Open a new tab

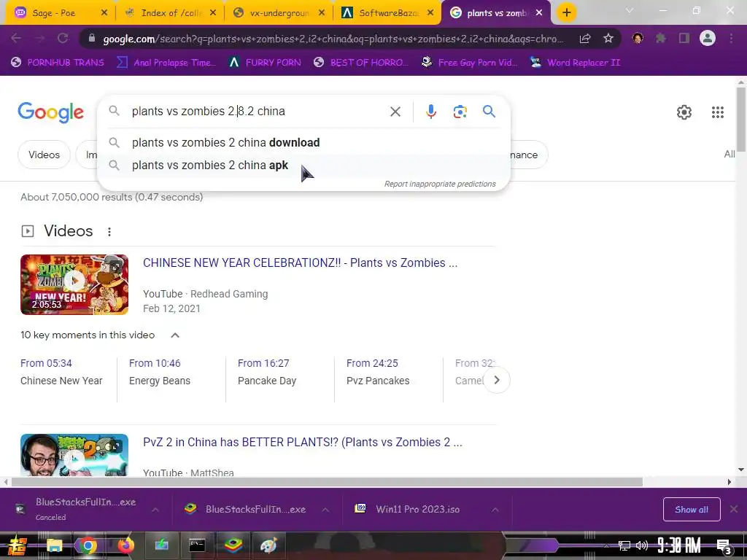[566, 13]
